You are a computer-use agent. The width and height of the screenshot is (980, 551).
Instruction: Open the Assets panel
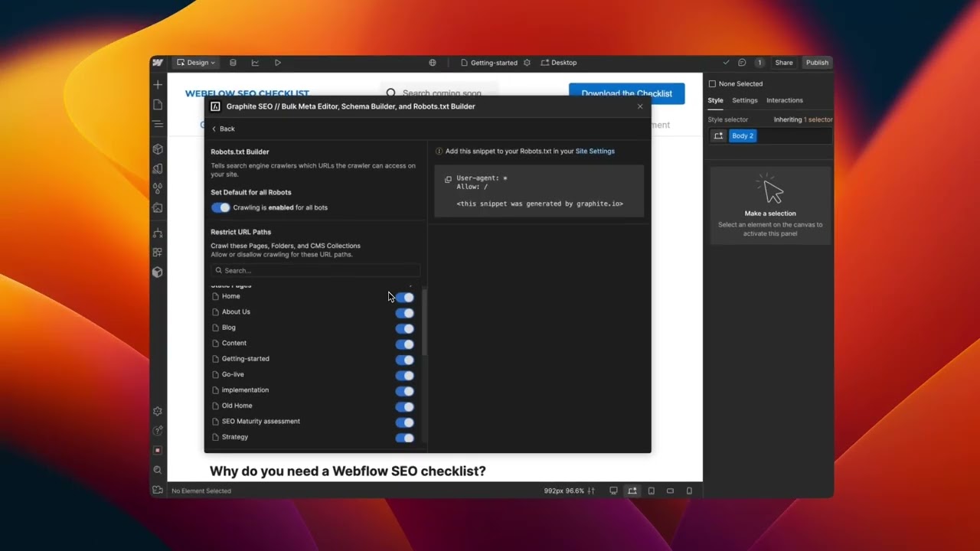tap(158, 207)
